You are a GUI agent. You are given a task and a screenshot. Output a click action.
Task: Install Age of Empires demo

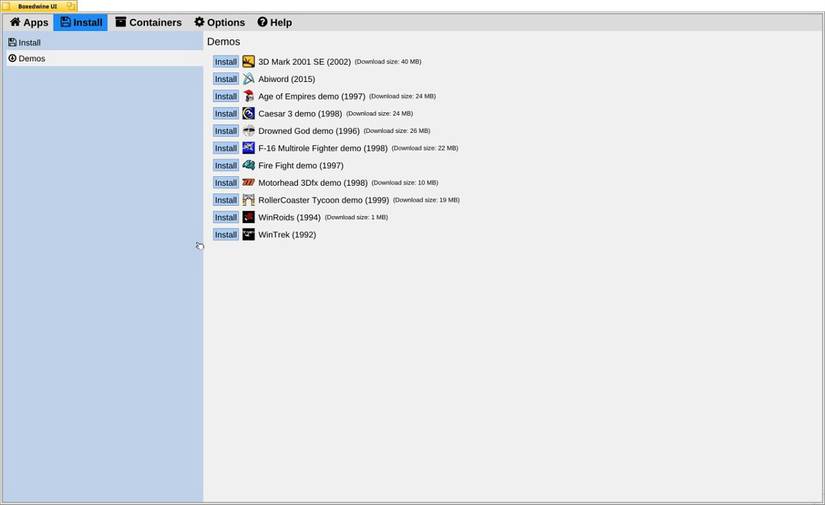click(x=226, y=96)
